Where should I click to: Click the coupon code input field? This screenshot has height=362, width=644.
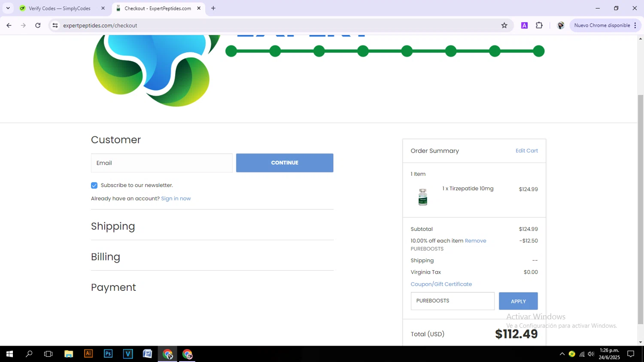[453, 301]
